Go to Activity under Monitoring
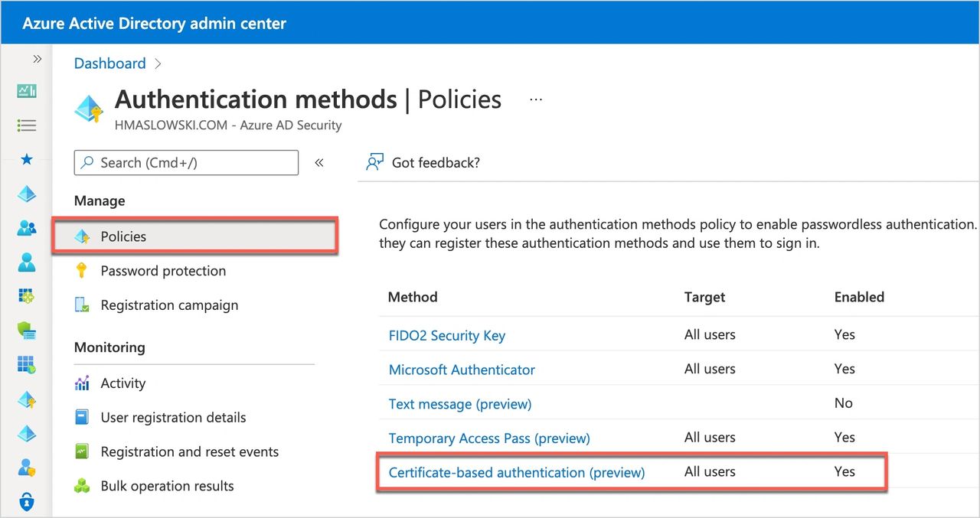The width and height of the screenshot is (980, 518). 122,383
